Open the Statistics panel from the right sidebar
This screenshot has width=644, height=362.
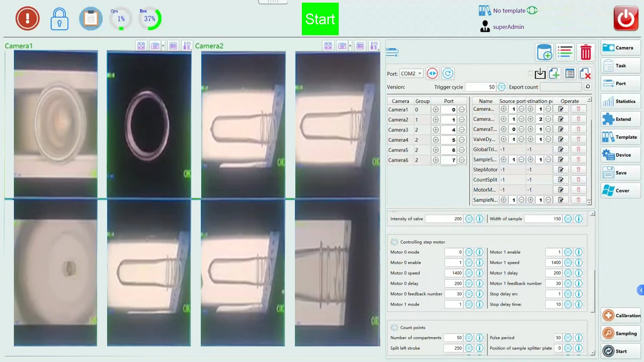point(621,101)
